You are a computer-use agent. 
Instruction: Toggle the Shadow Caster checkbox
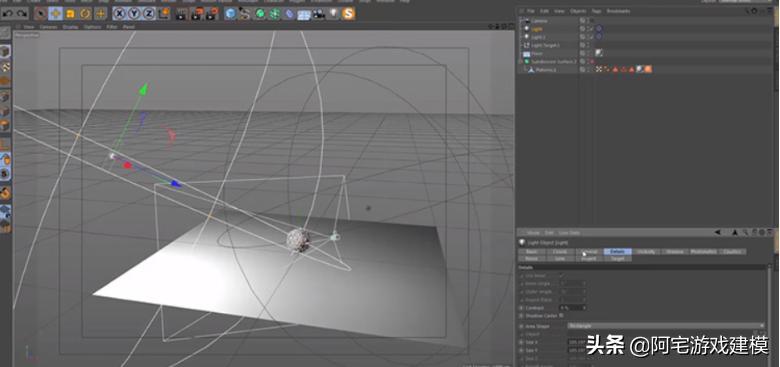coord(561,315)
